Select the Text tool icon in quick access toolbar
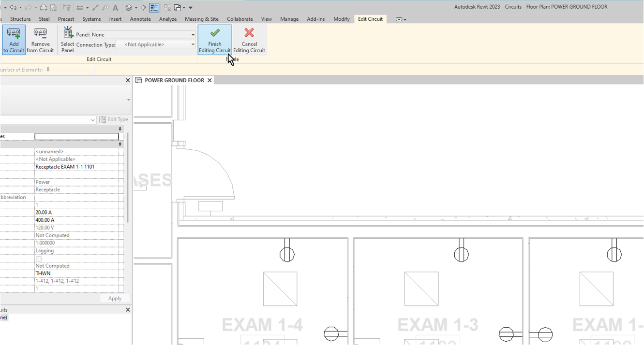The height and width of the screenshot is (346, 644). [x=116, y=8]
